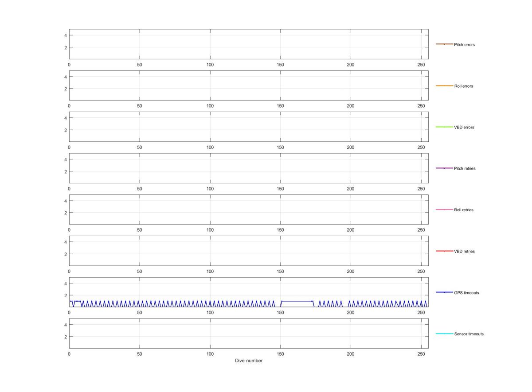Image resolution: width=532 pixels, height=392 pixels.
Task: Click the pink Roll retries legend line
Action: [444, 210]
